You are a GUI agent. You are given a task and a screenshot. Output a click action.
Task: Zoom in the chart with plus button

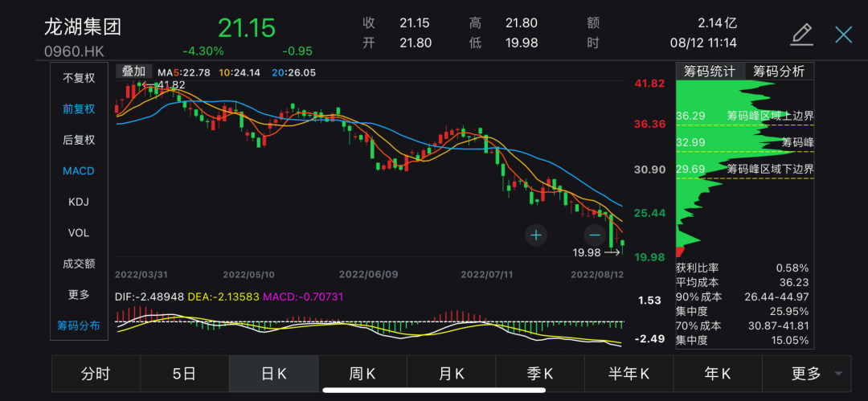coord(536,235)
